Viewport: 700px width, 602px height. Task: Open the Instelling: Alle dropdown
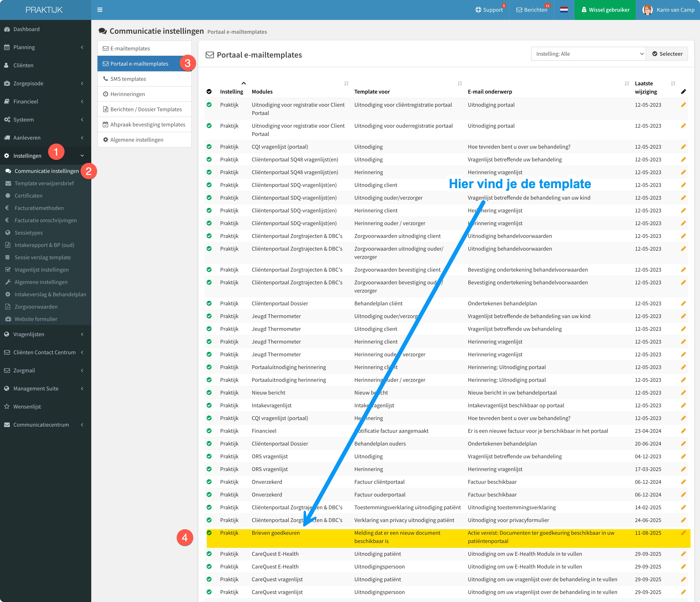[x=588, y=54]
